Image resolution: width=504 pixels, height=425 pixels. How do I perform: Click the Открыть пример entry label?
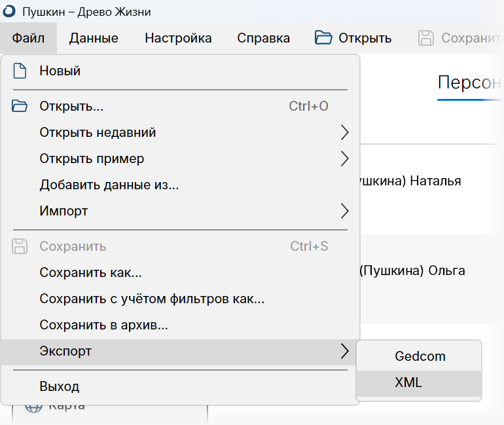click(92, 159)
